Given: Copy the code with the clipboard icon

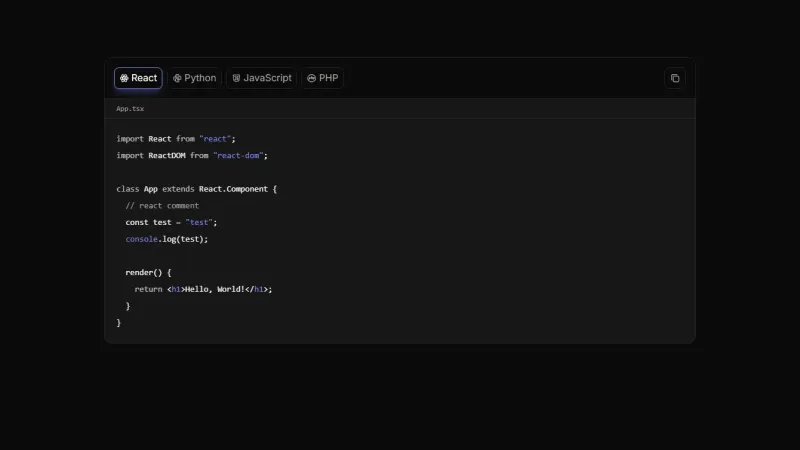Looking at the screenshot, I should coord(674,79).
